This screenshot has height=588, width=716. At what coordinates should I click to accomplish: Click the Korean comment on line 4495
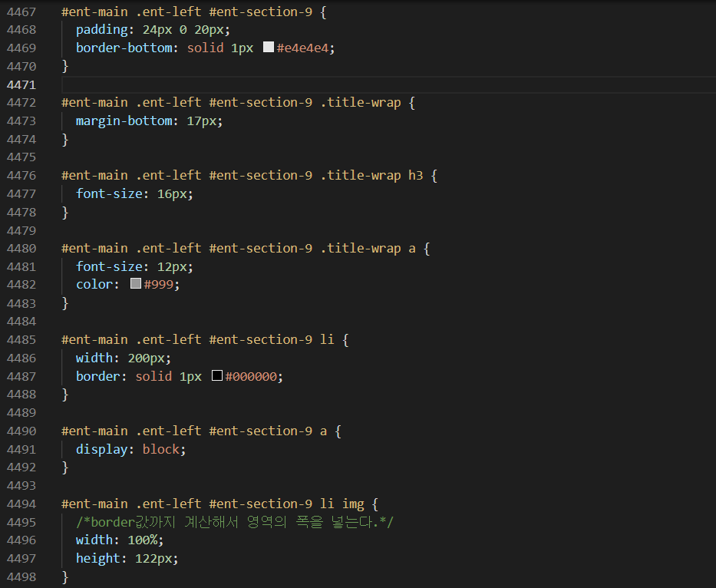(235, 522)
